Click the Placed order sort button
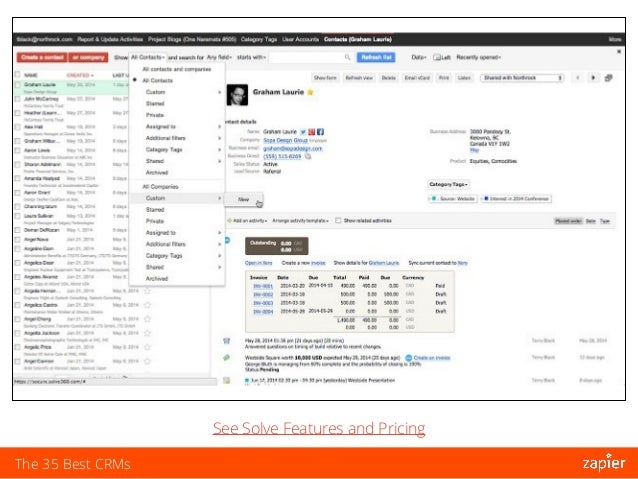Image resolution: width=638 pixels, height=479 pixels. pyautogui.click(x=568, y=221)
